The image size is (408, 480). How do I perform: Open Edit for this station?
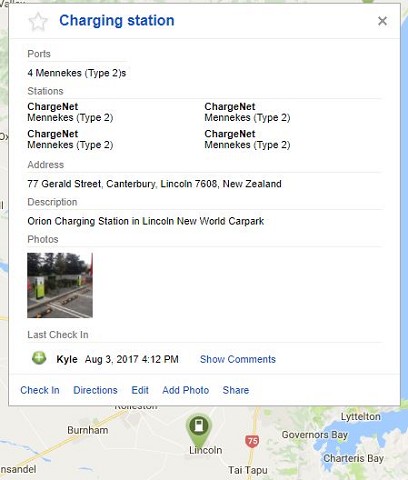(140, 390)
